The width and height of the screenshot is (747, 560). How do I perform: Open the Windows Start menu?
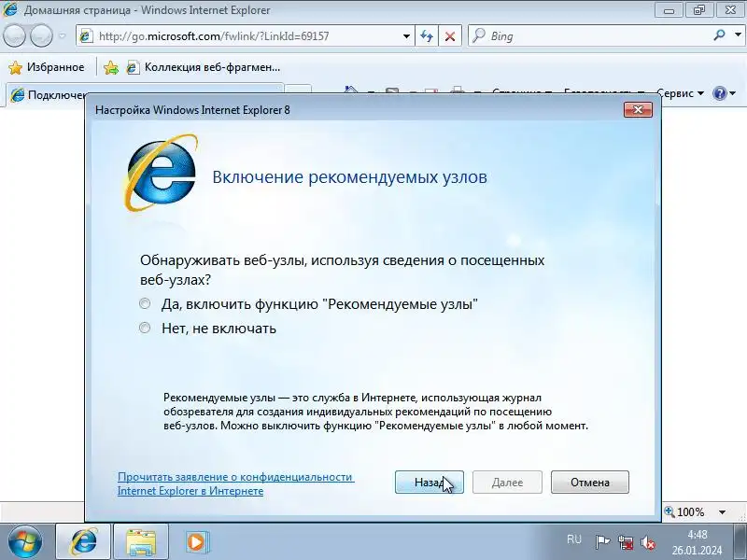tap(25, 542)
